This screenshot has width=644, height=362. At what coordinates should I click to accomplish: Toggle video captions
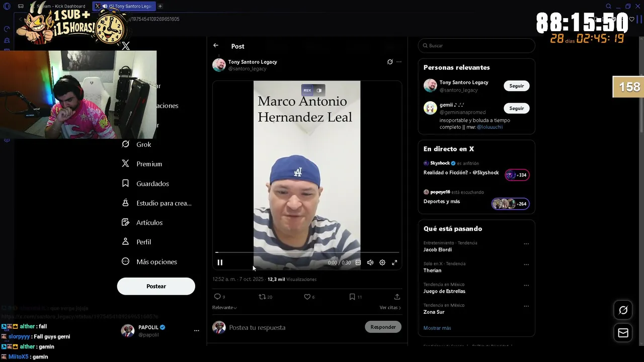click(358, 262)
